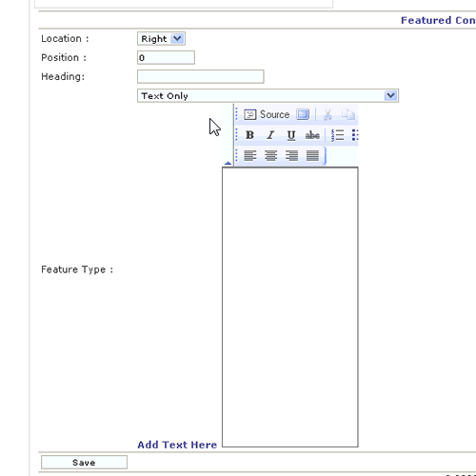Apply underline formatting
This screenshot has height=476, width=476.
[x=291, y=135]
